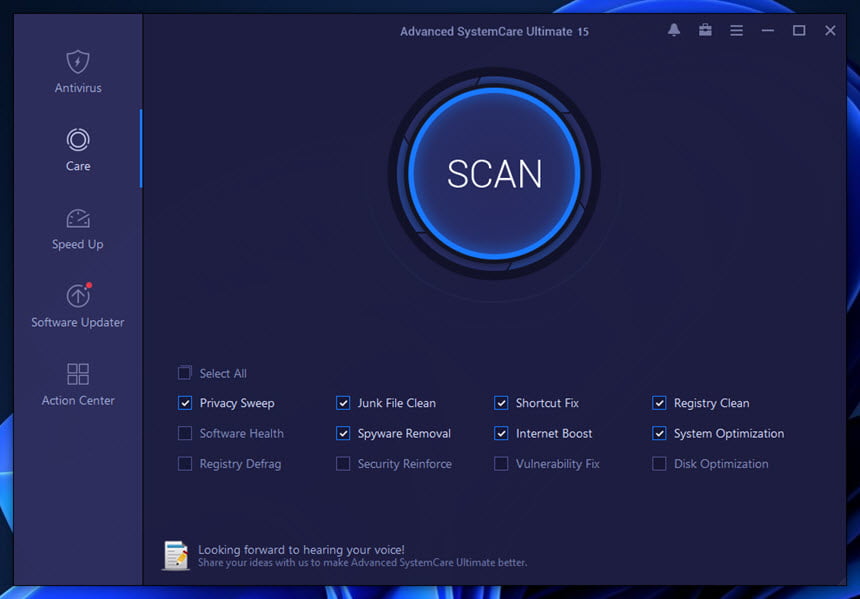The width and height of the screenshot is (860, 599).
Task: Close the Advanced SystemCare window
Action: (830, 31)
